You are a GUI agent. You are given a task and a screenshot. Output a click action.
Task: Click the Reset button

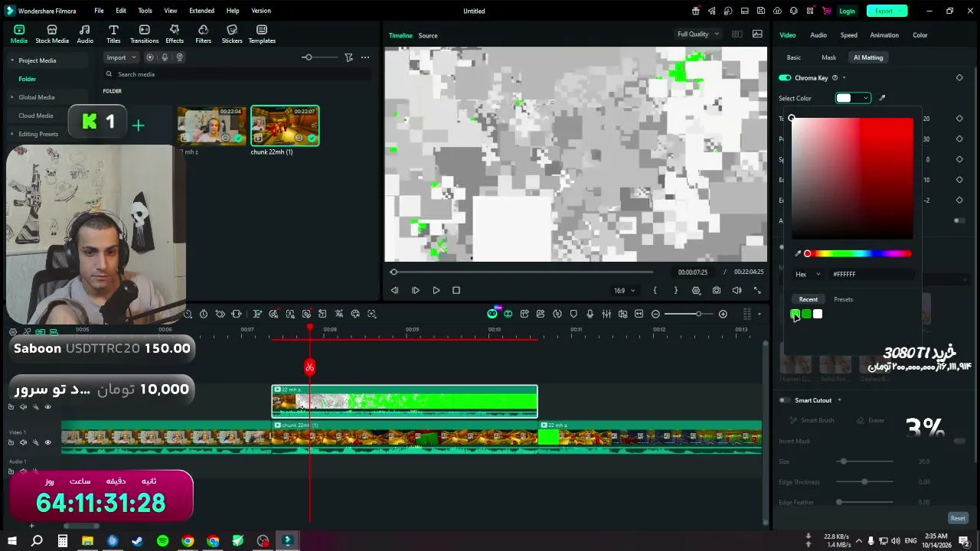(958, 518)
